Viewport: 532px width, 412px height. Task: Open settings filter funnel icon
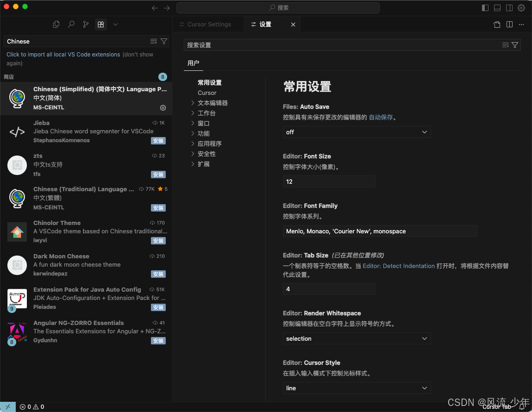click(515, 45)
